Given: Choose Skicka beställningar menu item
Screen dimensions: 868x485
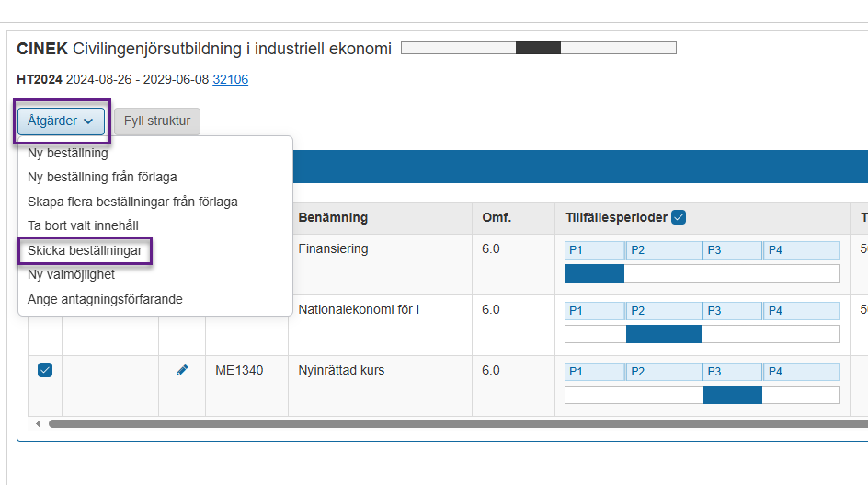Looking at the screenshot, I should pos(85,250).
